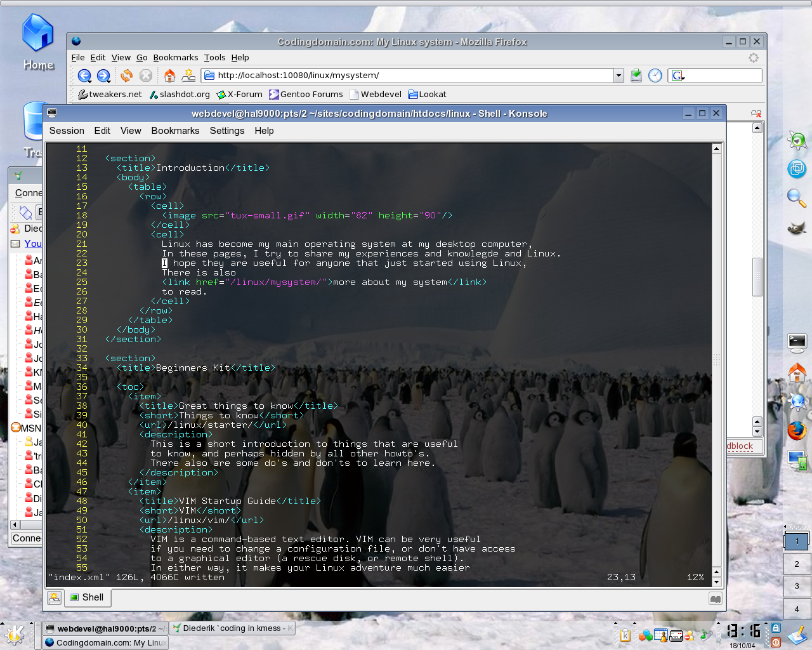Viewport: 812px width, 650px height.
Task: Open Firefox File menu
Action: coord(78,57)
